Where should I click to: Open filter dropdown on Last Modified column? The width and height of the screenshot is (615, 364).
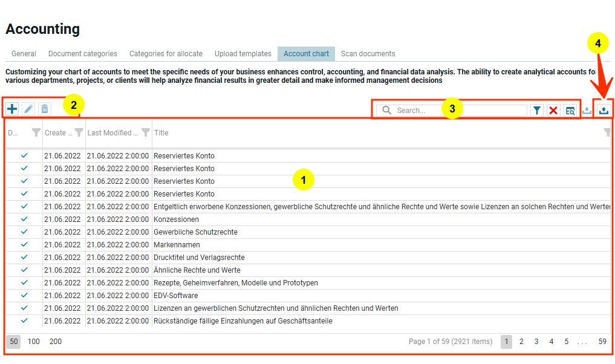pyautogui.click(x=146, y=133)
